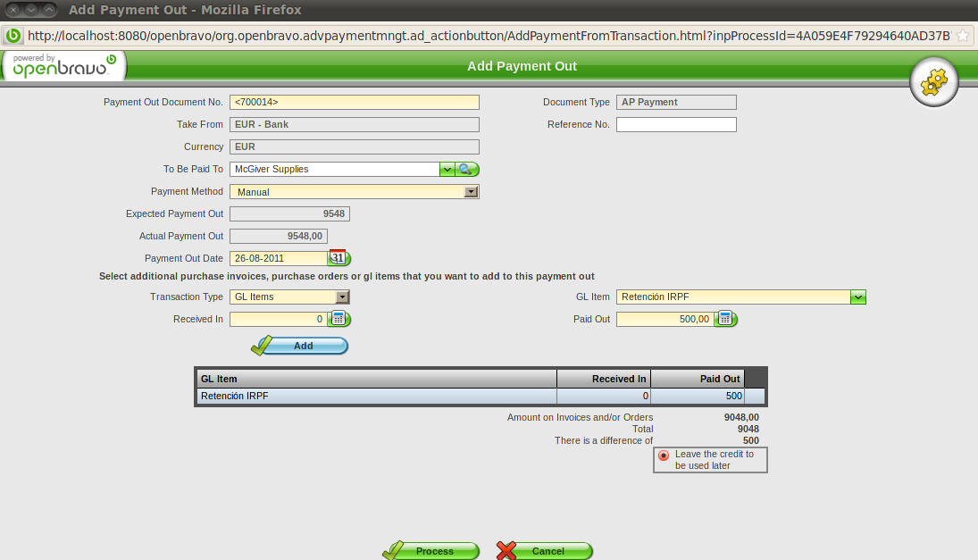Expand the To Be Paid To dropdown arrow
Viewport: 978px width, 560px height.
coord(447,169)
